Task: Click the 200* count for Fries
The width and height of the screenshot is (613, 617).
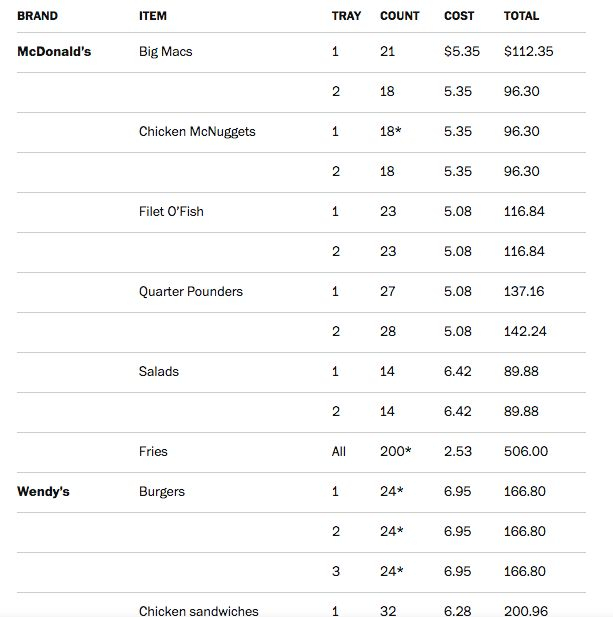Action: pyautogui.click(x=395, y=451)
